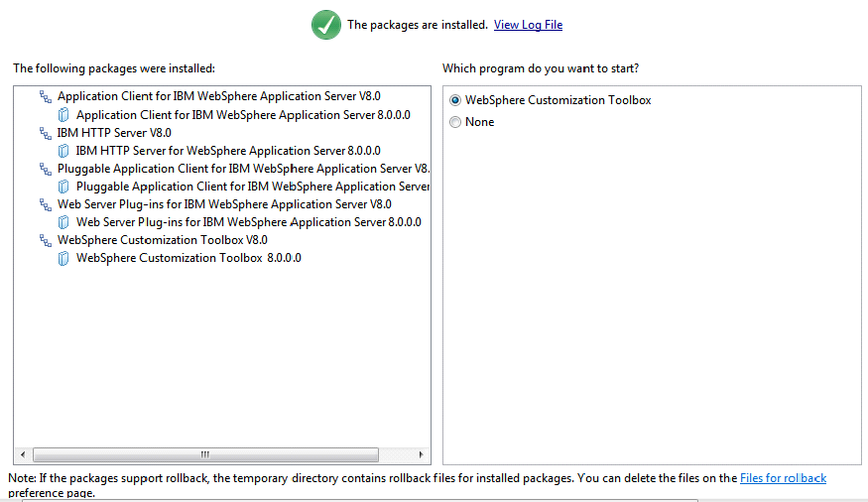868x502 pixels.
Task: Click group icon for WebSphere Customization Toolbox V8.0
Action: coord(46,240)
